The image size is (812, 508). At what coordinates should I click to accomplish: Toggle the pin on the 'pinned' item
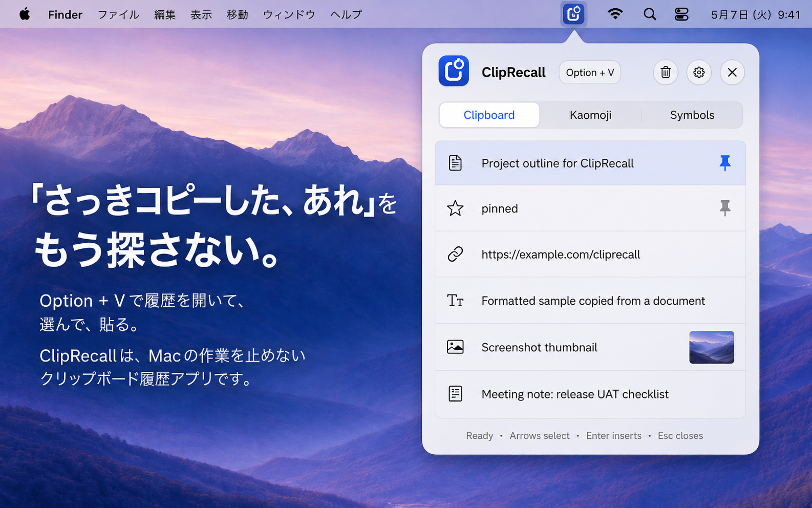(x=725, y=208)
